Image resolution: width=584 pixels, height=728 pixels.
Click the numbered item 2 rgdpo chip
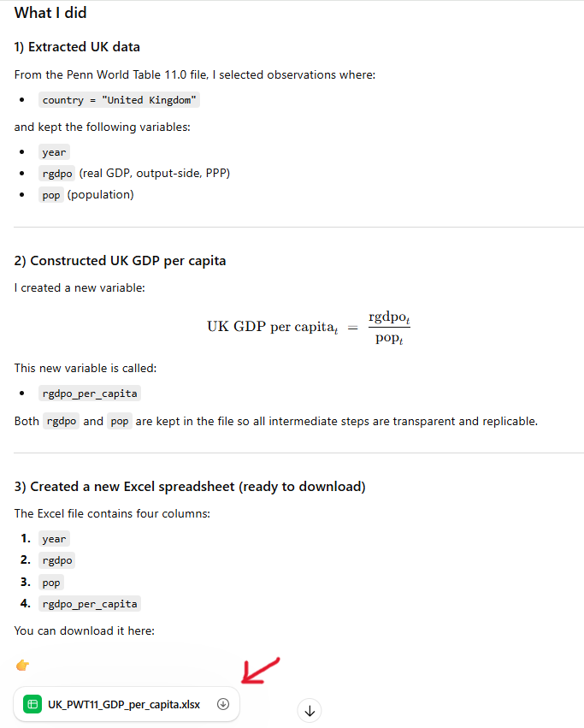(57, 560)
